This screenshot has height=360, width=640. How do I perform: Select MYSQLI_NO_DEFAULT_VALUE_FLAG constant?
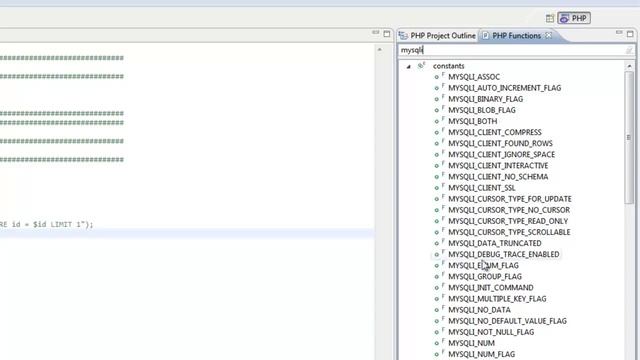[x=507, y=321]
